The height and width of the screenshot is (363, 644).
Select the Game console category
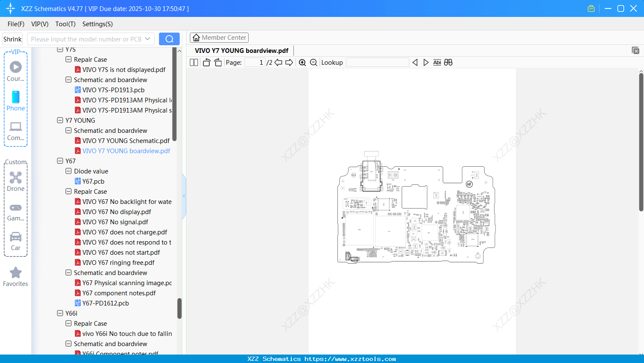16,212
